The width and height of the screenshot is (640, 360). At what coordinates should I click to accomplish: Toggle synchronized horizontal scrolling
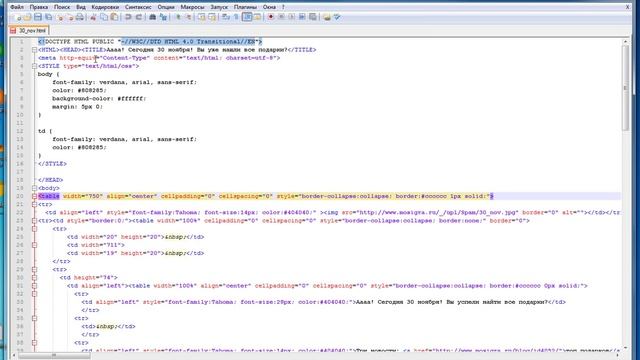click(x=212, y=17)
